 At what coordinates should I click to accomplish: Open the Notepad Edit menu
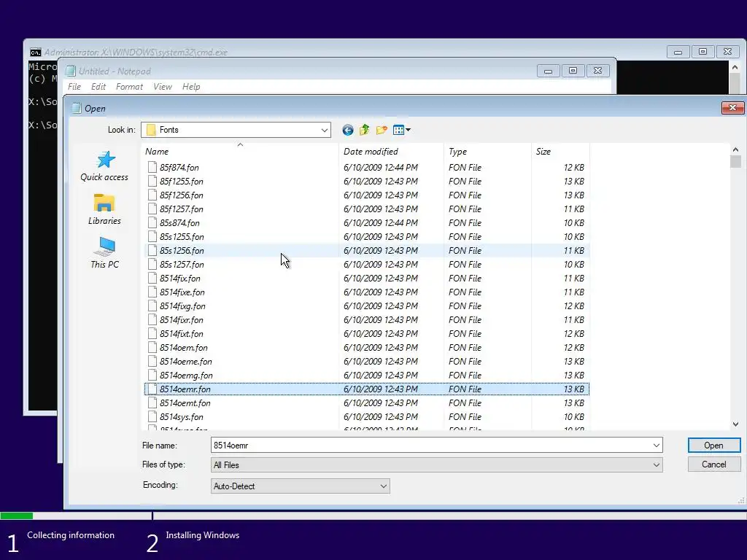pos(98,87)
